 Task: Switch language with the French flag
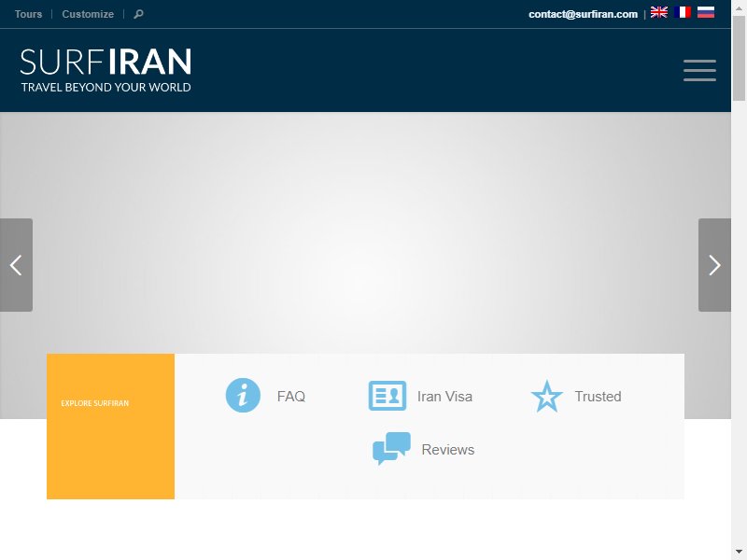pos(683,12)
